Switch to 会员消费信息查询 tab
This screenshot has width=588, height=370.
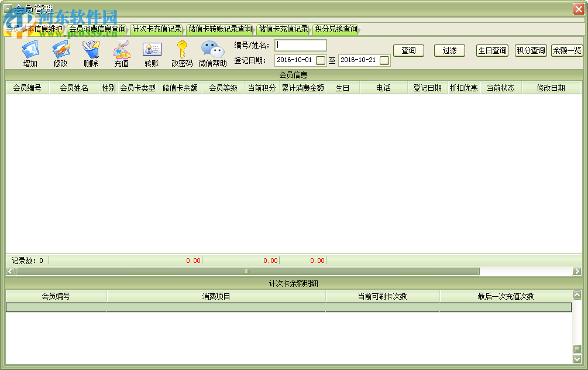[98, 29]
